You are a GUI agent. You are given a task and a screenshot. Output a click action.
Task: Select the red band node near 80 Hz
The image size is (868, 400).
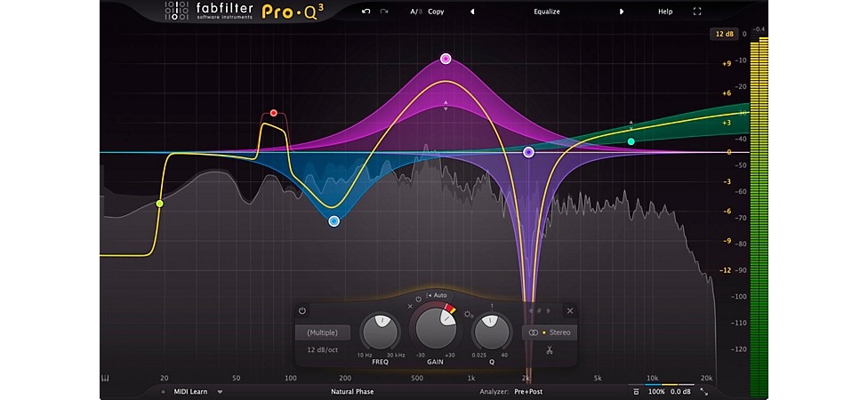pyautogui.click(x=273, y=113)
